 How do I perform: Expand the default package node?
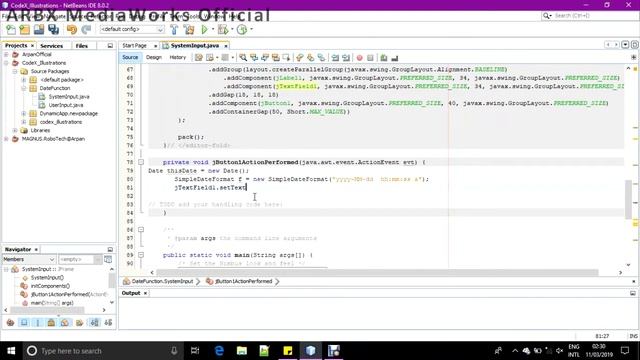(24, 80)
